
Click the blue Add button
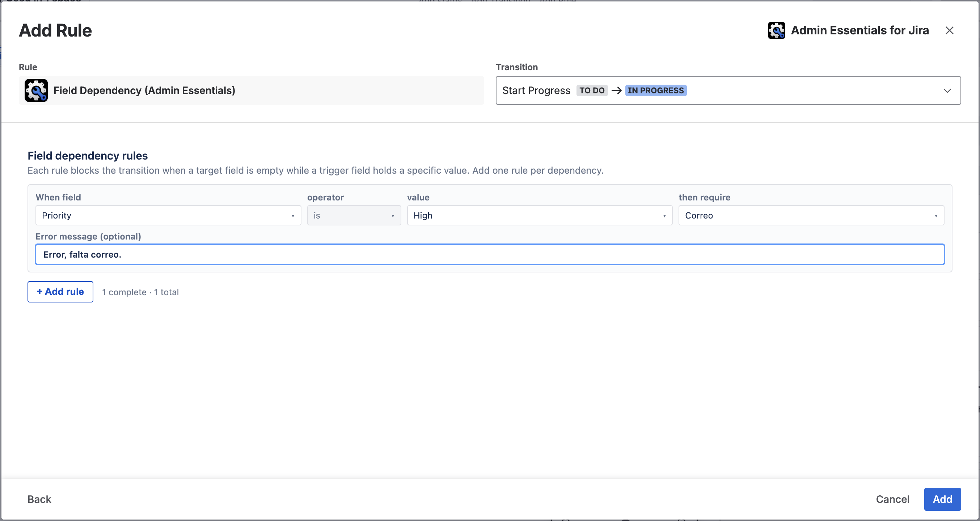pyautogui.click(x=942, y=499)
